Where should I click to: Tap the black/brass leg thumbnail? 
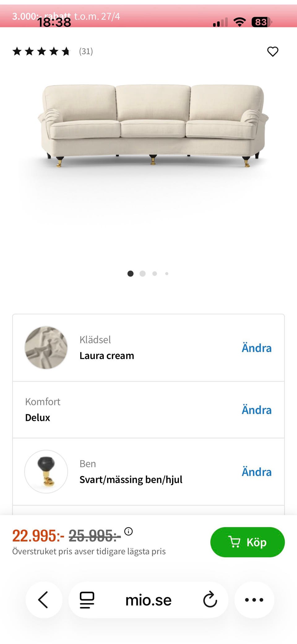pyautogui.click(x=46, y=472)
